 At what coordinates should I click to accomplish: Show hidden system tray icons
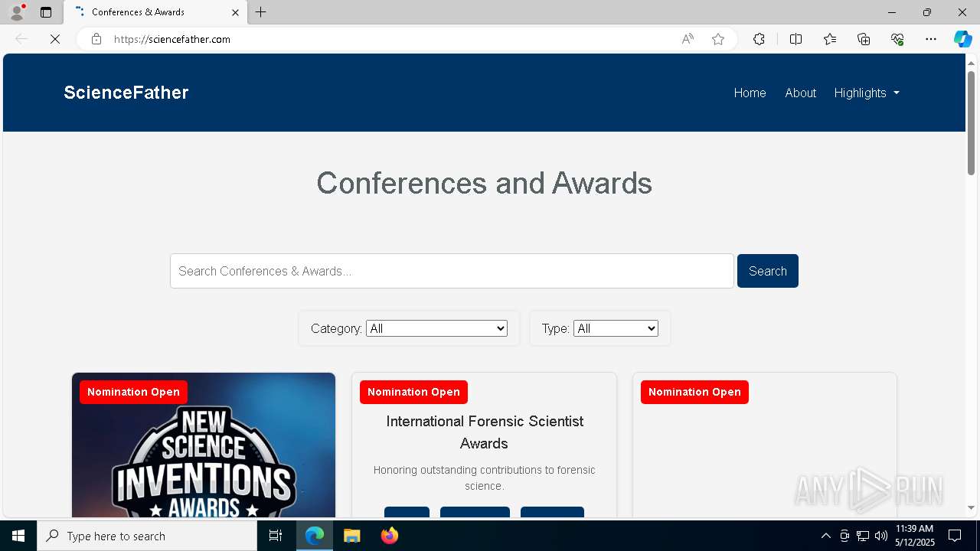tap(825, 536)
